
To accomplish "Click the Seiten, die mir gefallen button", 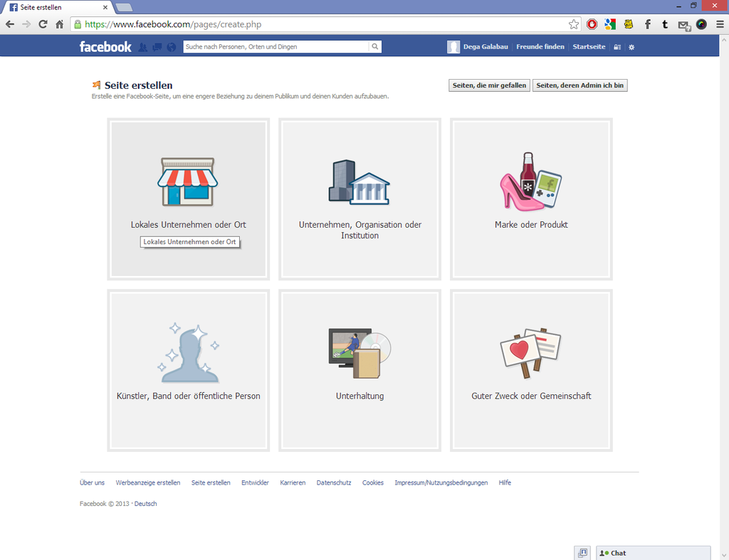I will (489, 85).
